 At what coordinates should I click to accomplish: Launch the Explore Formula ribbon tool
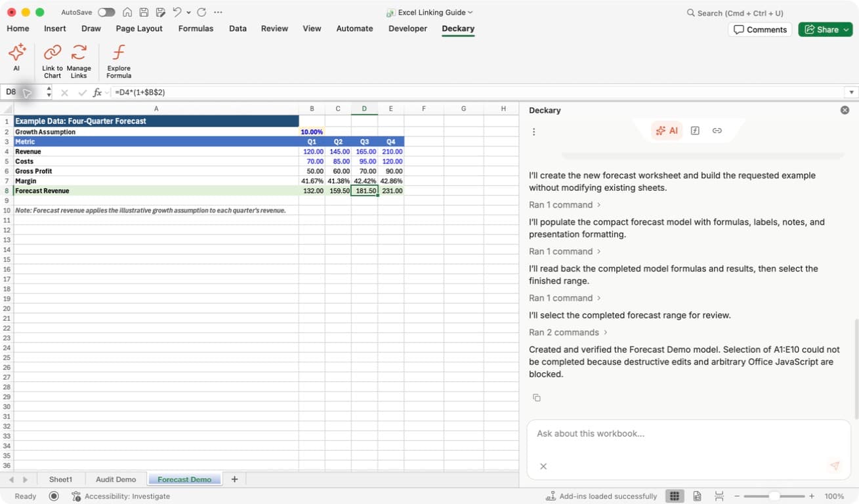pos(119,61)
